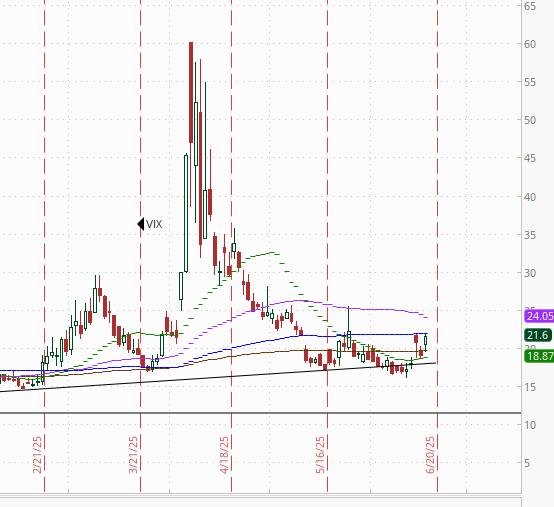This screenshot has width=554, height=507.
Task: Click the purple 24.05 price bubble
Action: 539,316
